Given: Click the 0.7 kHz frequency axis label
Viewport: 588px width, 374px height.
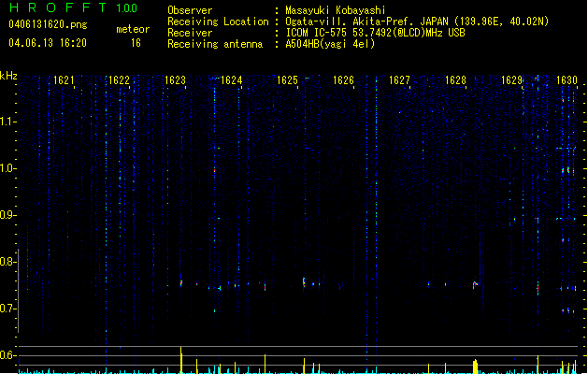Looking at the screenshot, I should pos(7,309).
